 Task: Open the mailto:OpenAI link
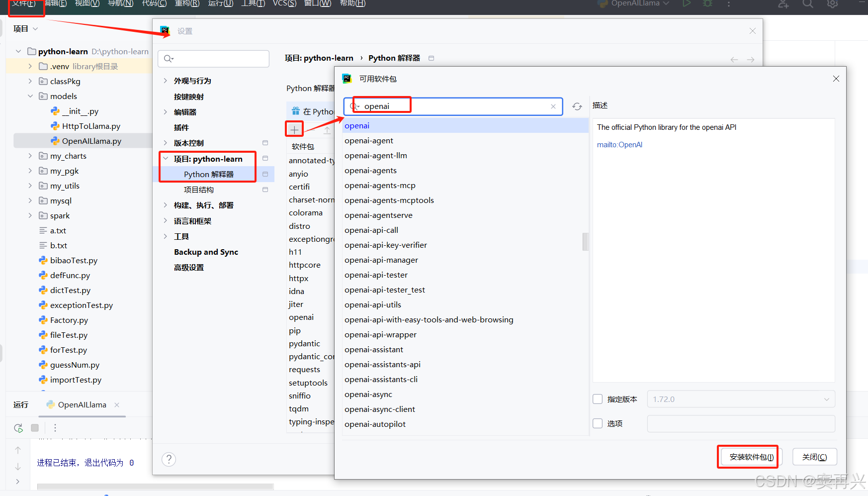coord(619,145)
